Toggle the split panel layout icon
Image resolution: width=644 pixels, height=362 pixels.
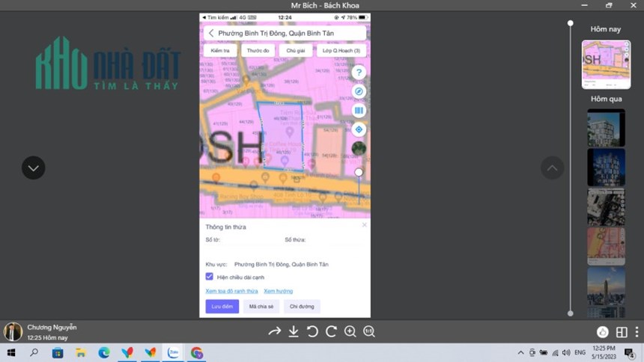622,331
